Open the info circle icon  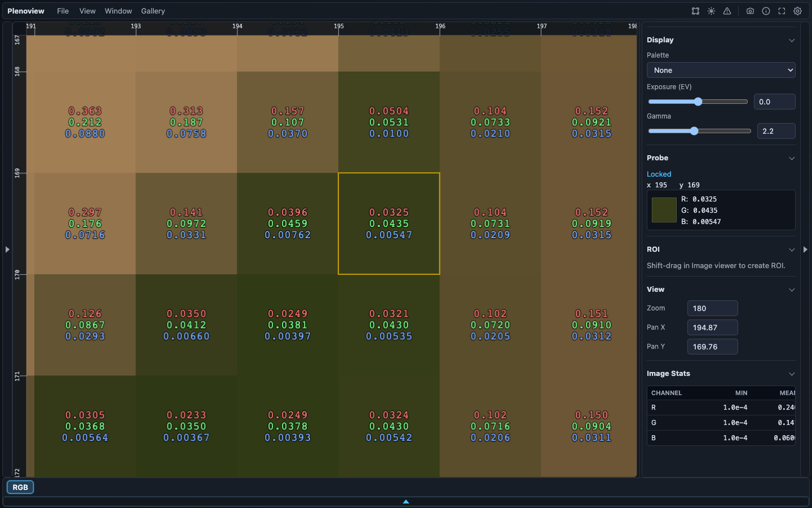click(766, 11)
